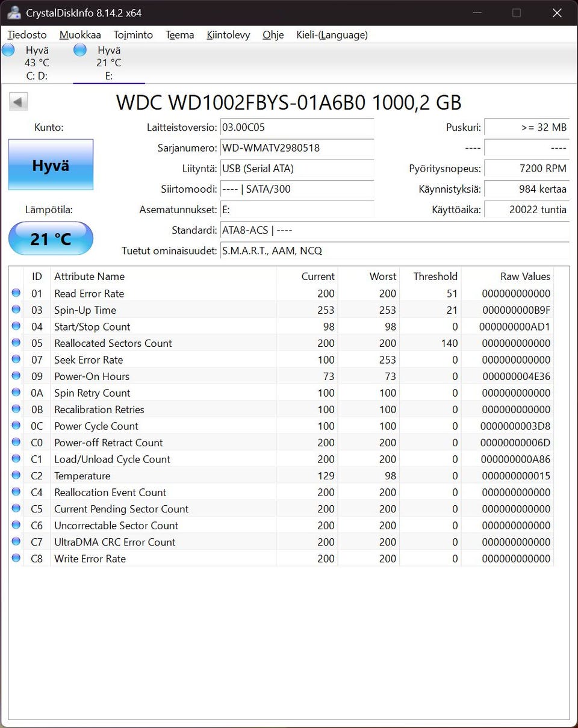
Task: Open the Toiminto menu
Action: tap(133, 35)
